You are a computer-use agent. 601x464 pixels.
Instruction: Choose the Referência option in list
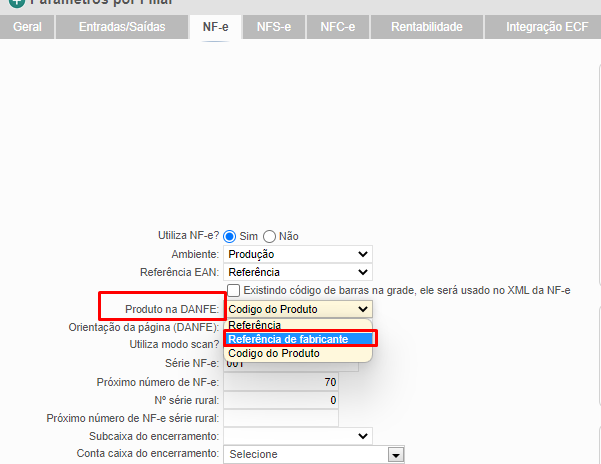coord(299,325)
